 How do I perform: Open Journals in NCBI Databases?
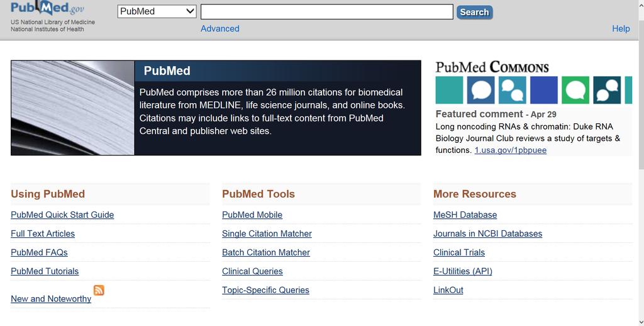(x=487, y=234)
